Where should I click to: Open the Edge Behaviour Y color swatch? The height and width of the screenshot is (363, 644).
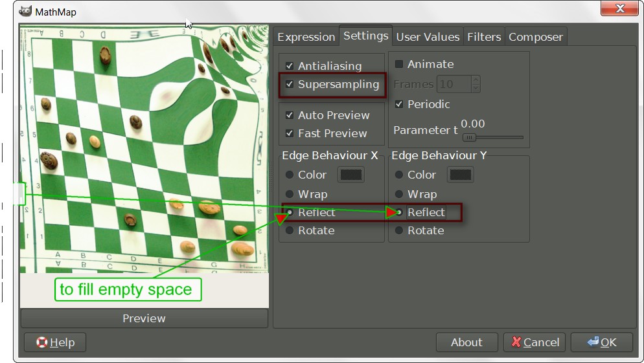[x=461, y=175]
